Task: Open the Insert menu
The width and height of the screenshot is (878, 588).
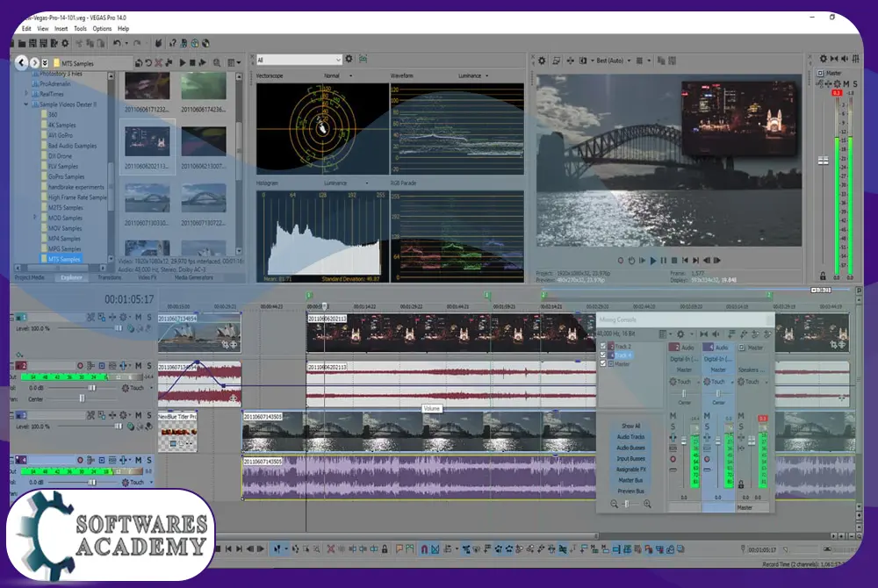Action: point(61,29)
